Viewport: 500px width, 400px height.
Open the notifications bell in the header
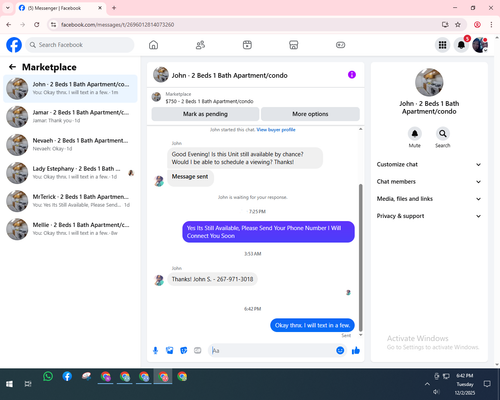tap(461, 45)
